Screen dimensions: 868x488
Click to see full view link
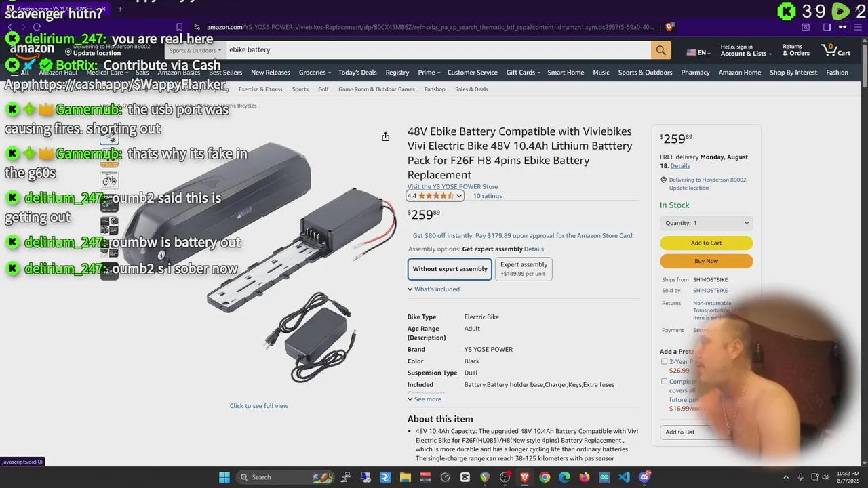259,406
